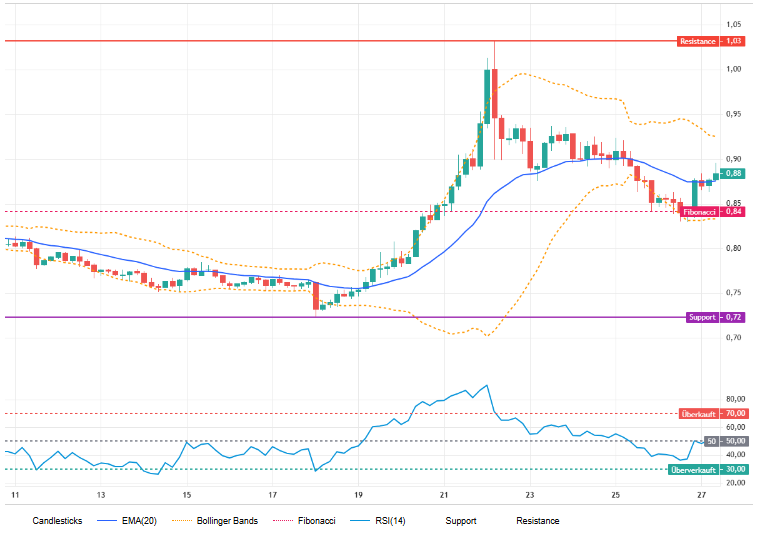Click the 0,95 price axis label
Image resolution: width=762 pixels, height=536 pixels.
pos(734,114)
